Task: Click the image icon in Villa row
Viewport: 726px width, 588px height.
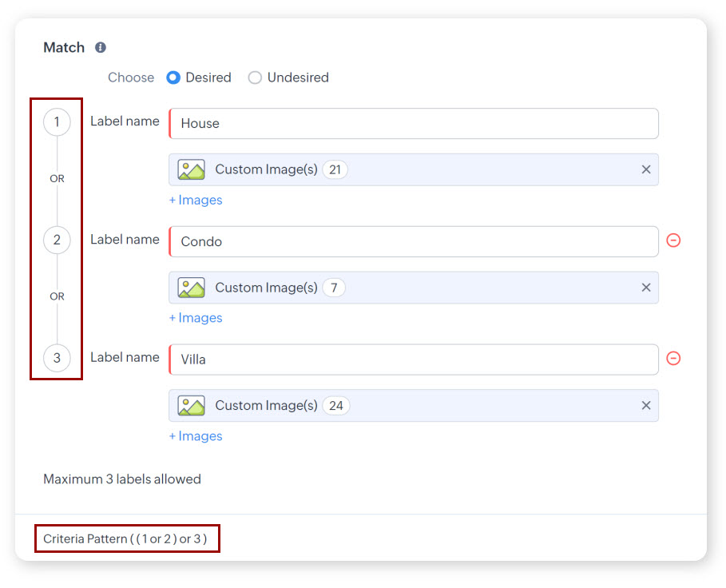Action: [x=192, y=406]
